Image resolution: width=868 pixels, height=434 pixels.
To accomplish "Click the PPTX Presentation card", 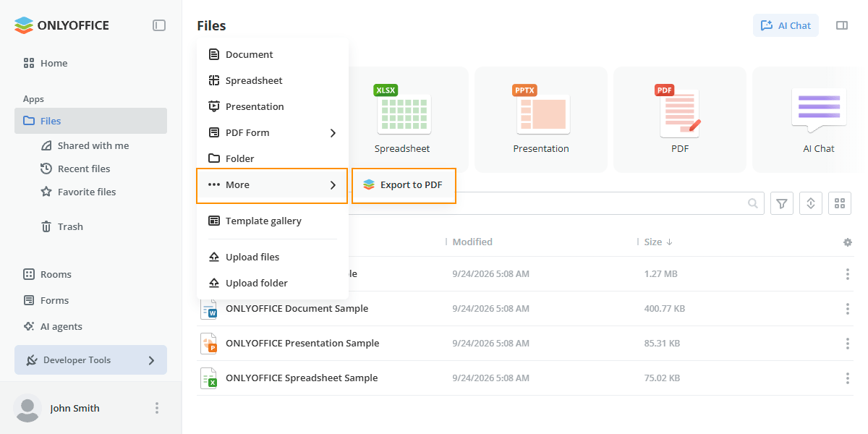I will pos(541,119).
